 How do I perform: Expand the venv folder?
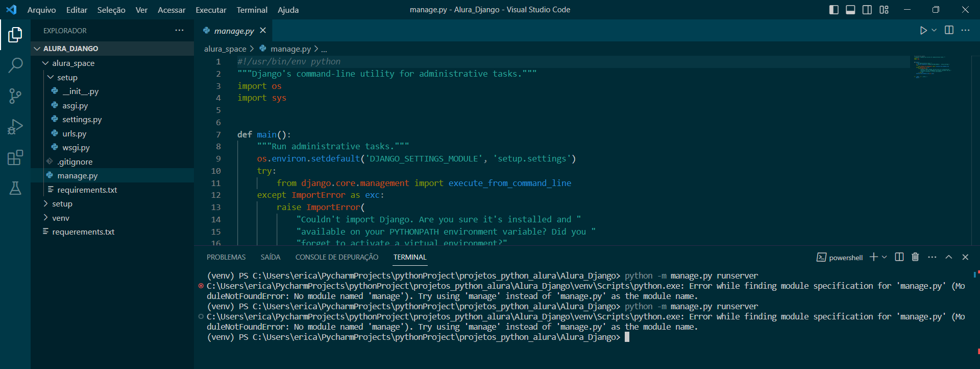(112, 218)
